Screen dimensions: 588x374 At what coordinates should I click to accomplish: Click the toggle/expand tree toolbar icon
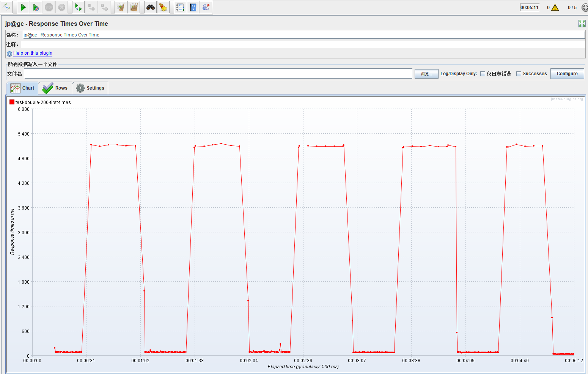coord(6,7)
